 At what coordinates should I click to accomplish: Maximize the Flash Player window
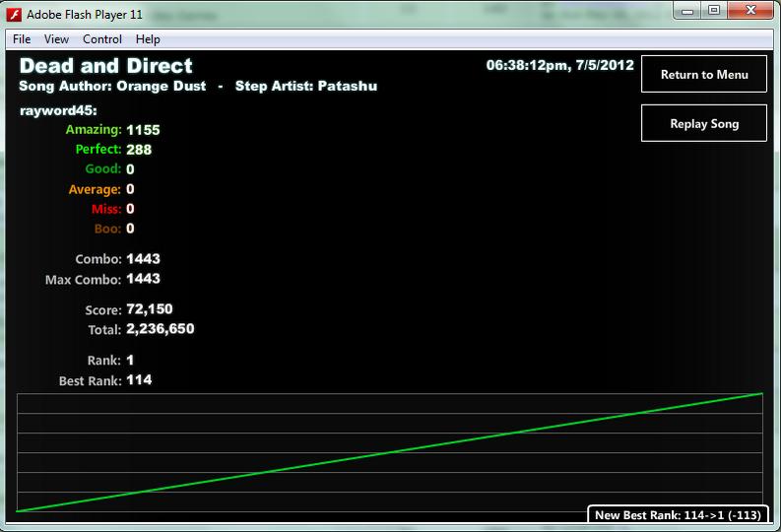coord(714,11)
